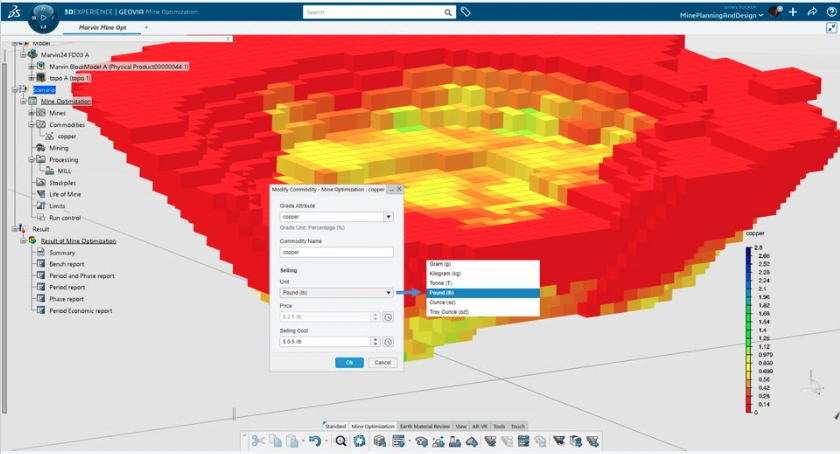
Task: Click the magnifier fit-all icon in toolbar
Action: coord(341,441)
